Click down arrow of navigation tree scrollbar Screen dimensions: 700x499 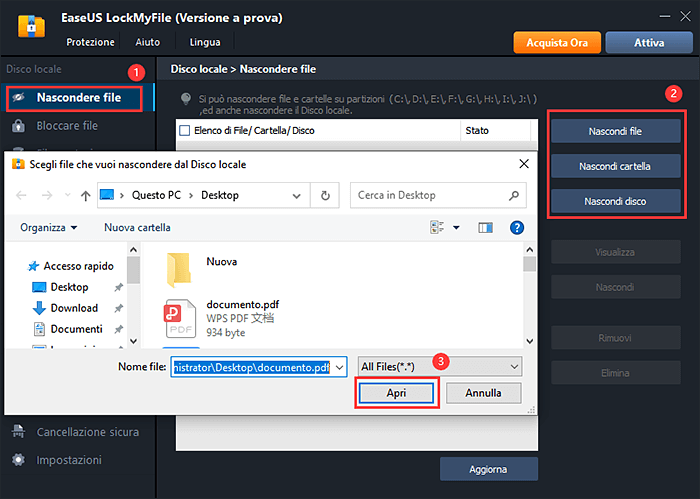(x=133, y=341)
